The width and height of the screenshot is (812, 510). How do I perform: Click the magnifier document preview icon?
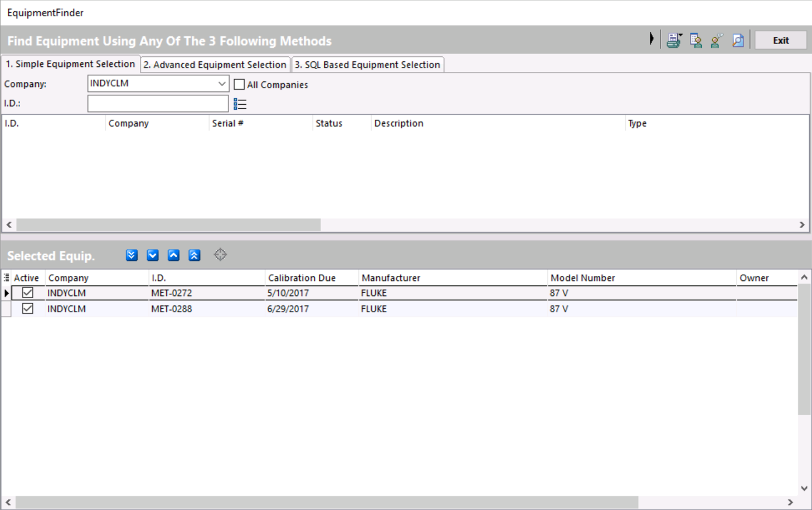(x=738, y=40)
